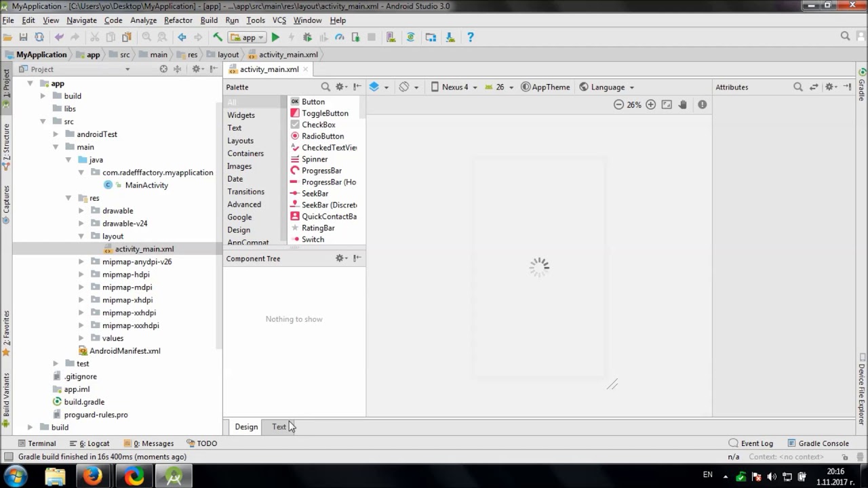Click the Search Everywhere magnifier icon

[845, 37]
